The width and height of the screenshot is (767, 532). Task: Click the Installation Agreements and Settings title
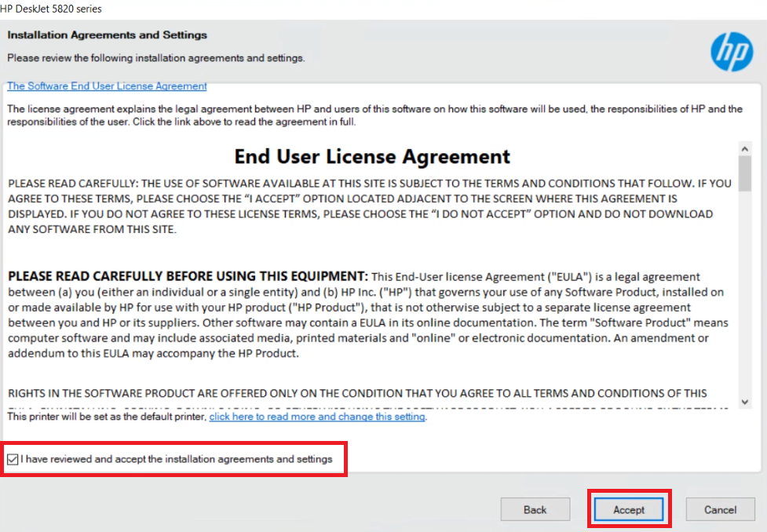coord(107,35)
